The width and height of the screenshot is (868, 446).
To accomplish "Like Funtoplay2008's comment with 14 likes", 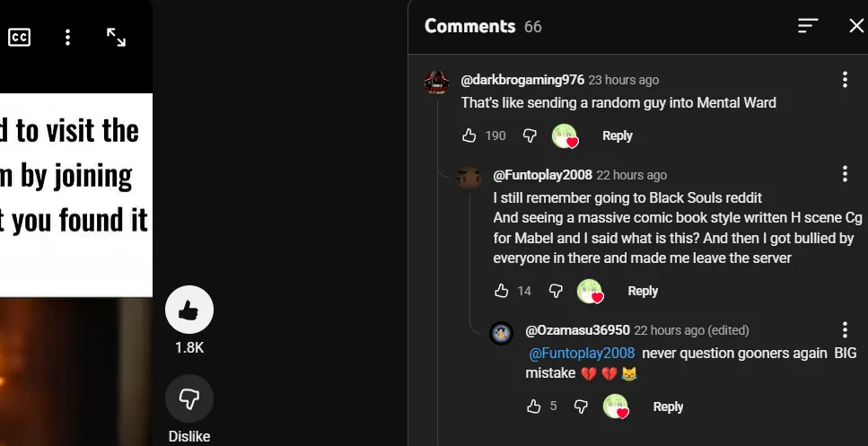I will pos(501,291).
